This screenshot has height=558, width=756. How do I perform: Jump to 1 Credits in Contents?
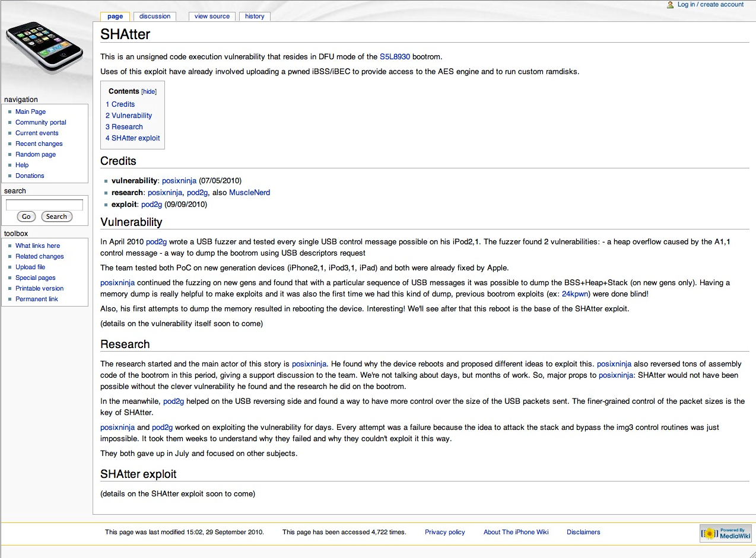(x=120, y=104)
